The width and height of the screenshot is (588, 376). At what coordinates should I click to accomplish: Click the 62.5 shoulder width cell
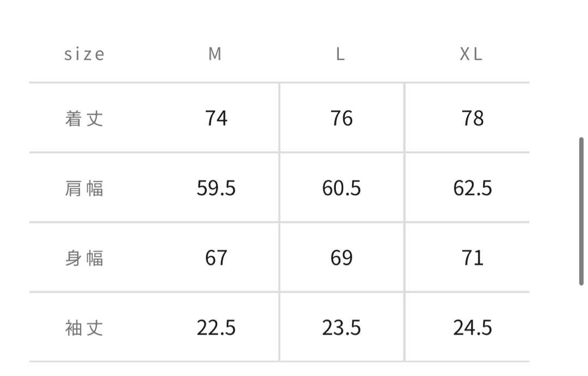(x=473, y=188)
